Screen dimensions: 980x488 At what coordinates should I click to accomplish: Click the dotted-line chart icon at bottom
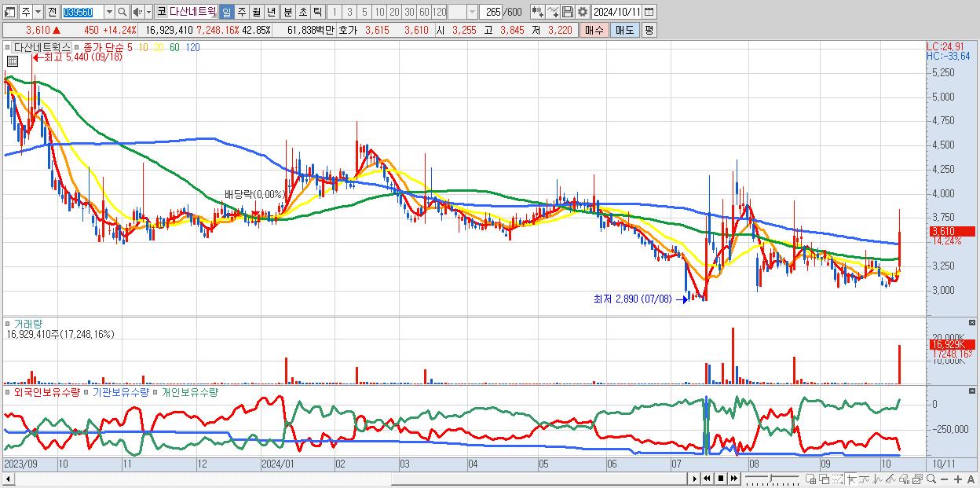pos(837,479)
